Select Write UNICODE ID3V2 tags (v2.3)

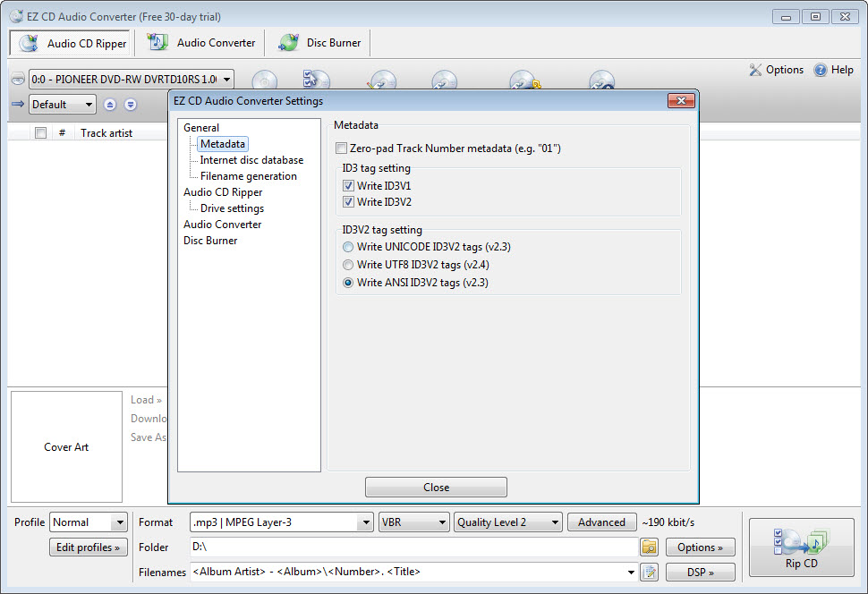(347, 247)
